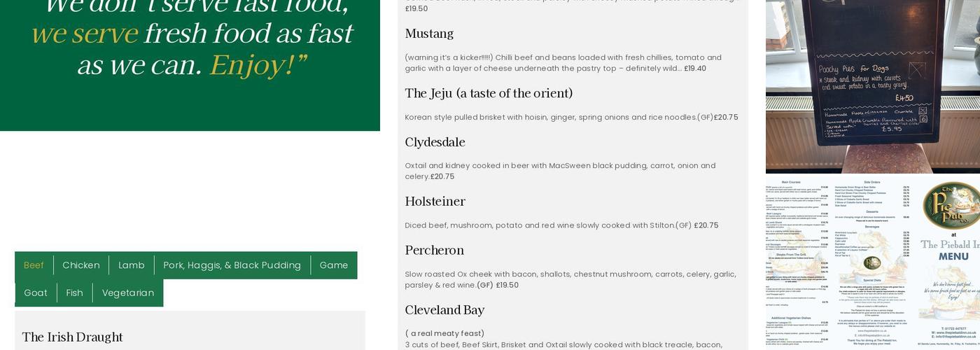Select the Beef menu tab
980x350 pixels.
click(34, 265)
